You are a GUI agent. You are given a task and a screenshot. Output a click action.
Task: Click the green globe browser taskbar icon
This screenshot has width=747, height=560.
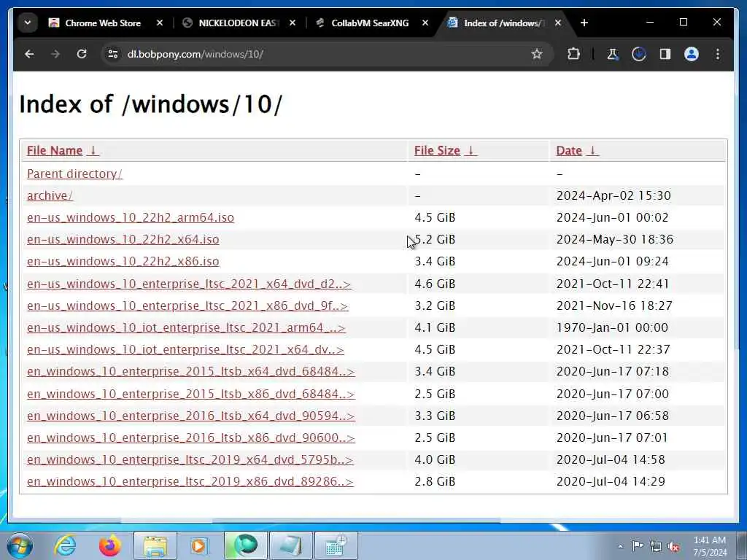[246, 545]
